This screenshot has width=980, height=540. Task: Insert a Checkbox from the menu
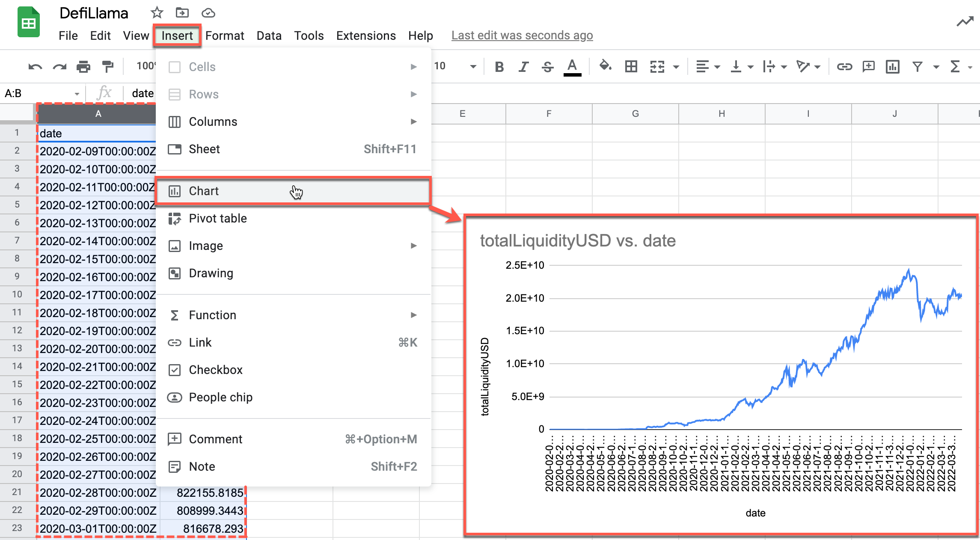pyautogui.click(x=216, y=370)
